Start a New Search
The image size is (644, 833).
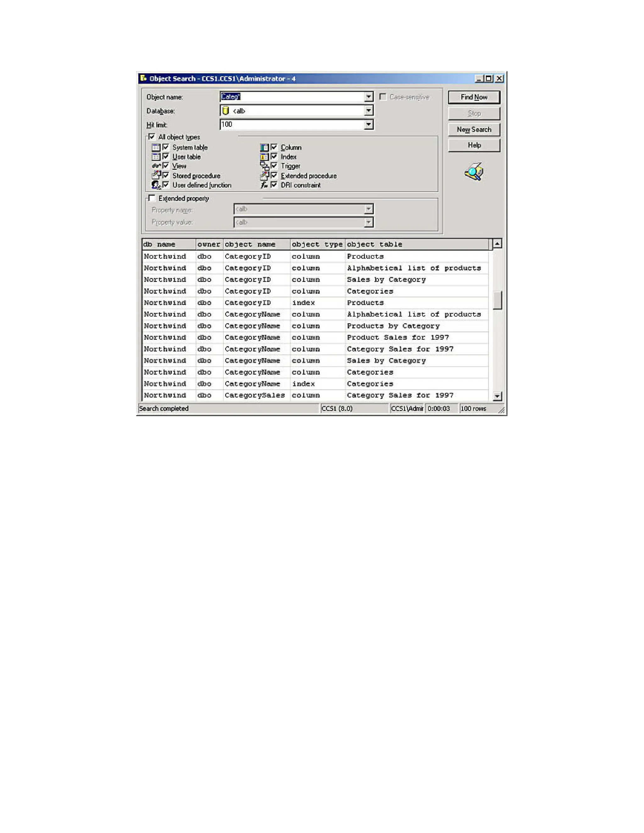point(474,129)
